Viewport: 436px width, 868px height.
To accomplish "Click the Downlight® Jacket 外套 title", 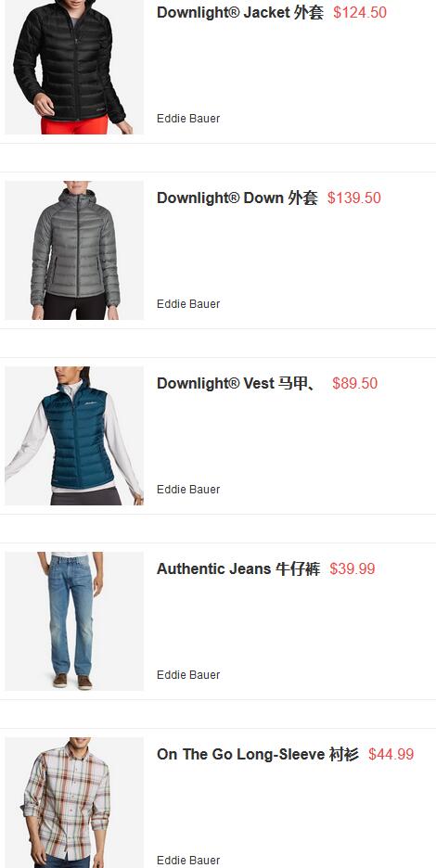I will [x=240, y=13].
